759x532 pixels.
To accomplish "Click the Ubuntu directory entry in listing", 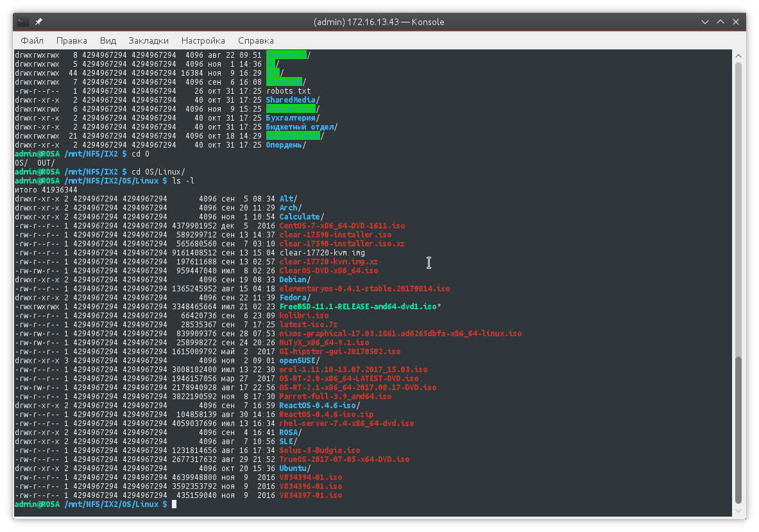I will click(x=292, y=468).
